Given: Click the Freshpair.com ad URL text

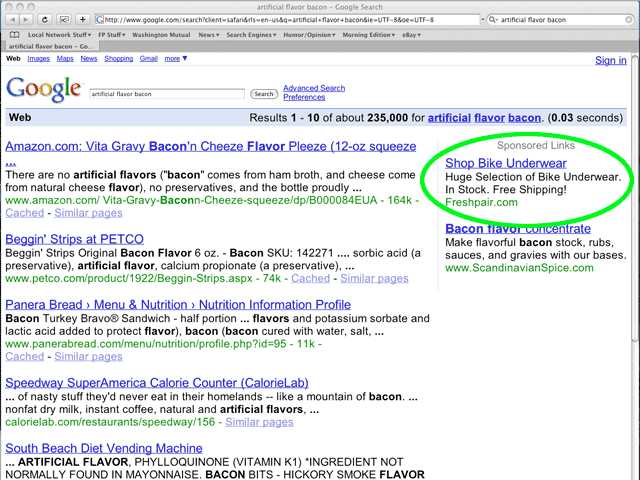Looking at the screenshot, I should (481, 202).
